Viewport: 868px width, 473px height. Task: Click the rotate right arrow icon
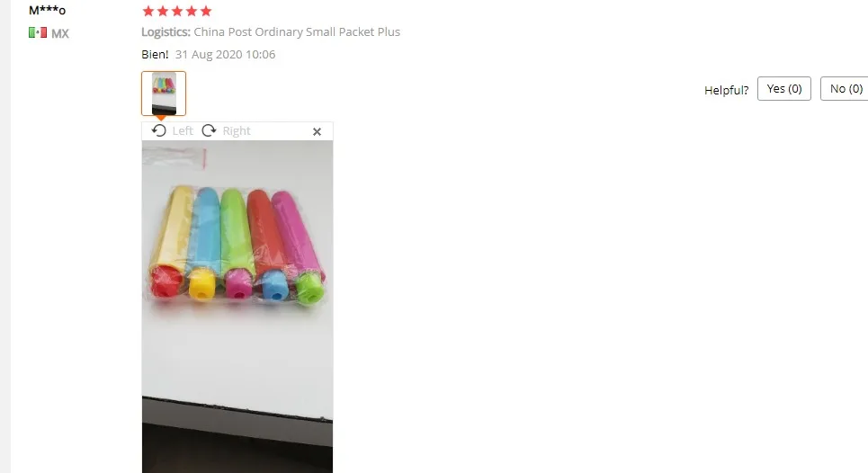click(x=209, y=130)
